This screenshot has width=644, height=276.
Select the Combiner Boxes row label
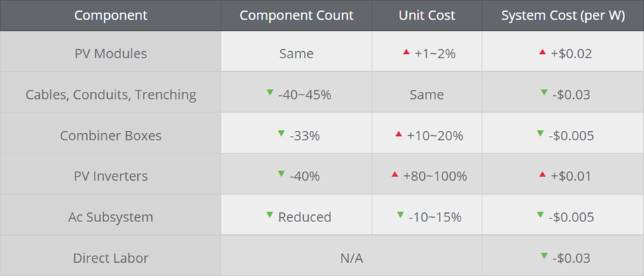point(111,135)
